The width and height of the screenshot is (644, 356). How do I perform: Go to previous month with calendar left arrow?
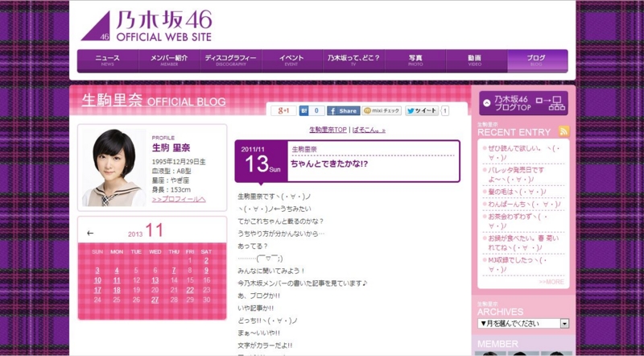point(90,233)
